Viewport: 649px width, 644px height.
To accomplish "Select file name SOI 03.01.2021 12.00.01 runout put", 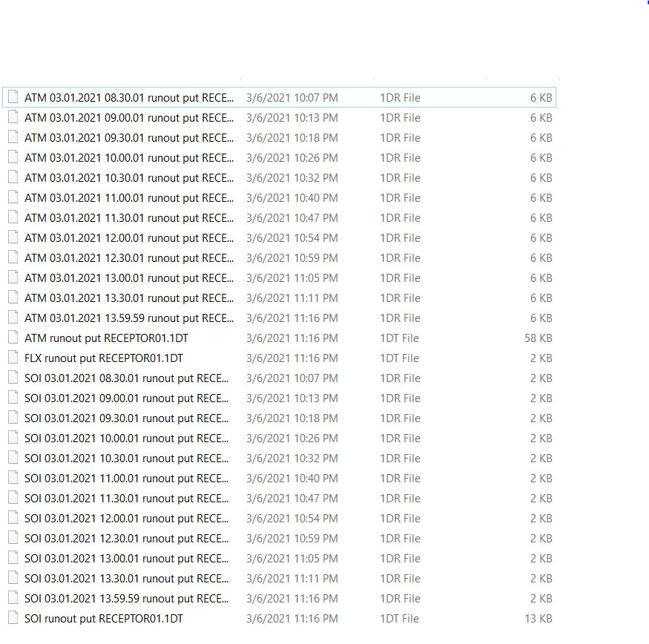I will (126, 519).
